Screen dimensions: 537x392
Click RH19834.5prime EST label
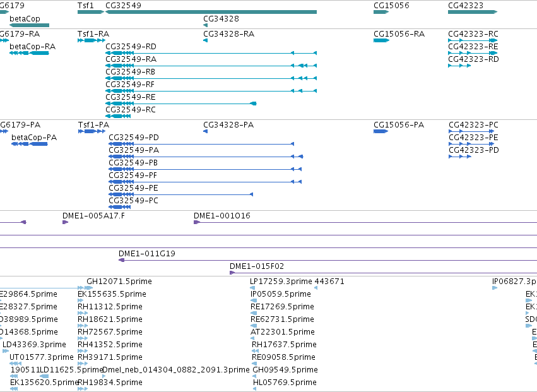pos(110,383)
